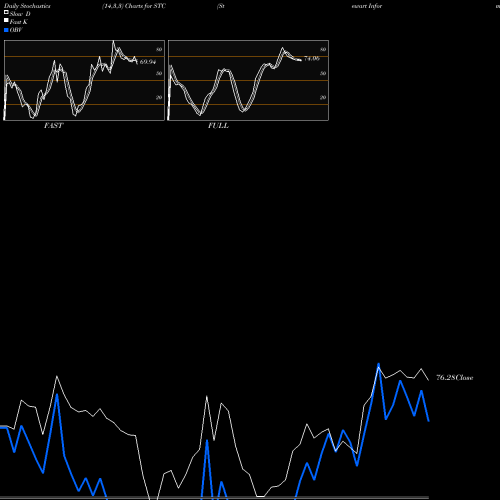Click the '(14,3,3) Charts for STC' text

point(134,6)
